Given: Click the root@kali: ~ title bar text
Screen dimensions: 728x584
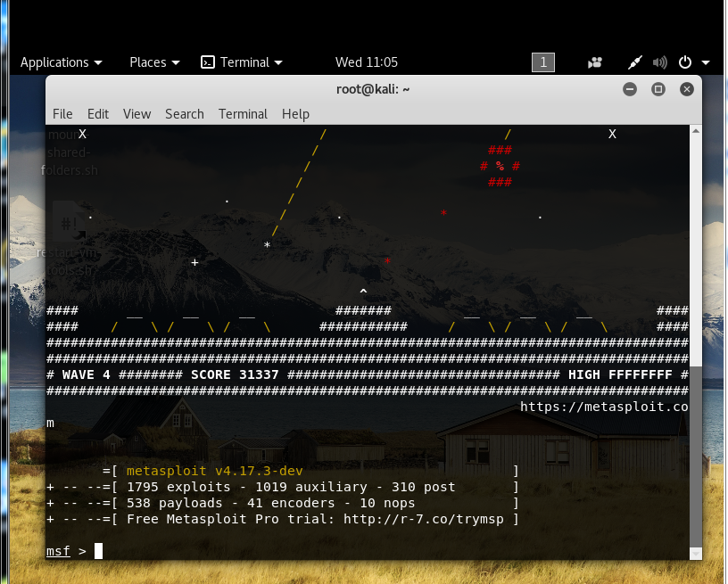Looking at the screenshot, I should 373,89.
